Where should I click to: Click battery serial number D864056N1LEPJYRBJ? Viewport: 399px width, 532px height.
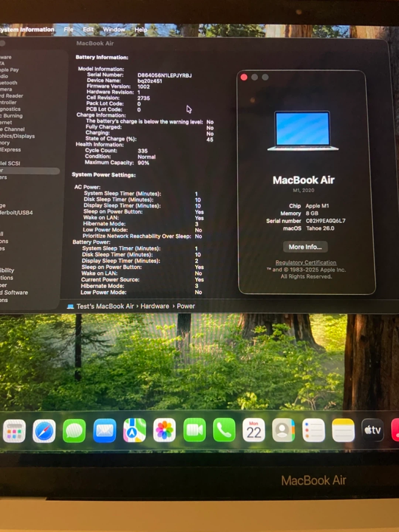[x=165, y=75]
